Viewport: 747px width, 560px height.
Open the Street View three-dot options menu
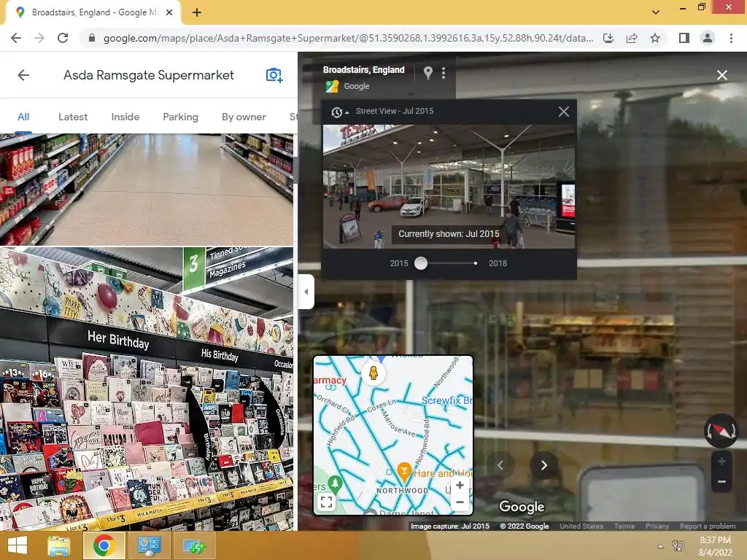tap(444, 73)
